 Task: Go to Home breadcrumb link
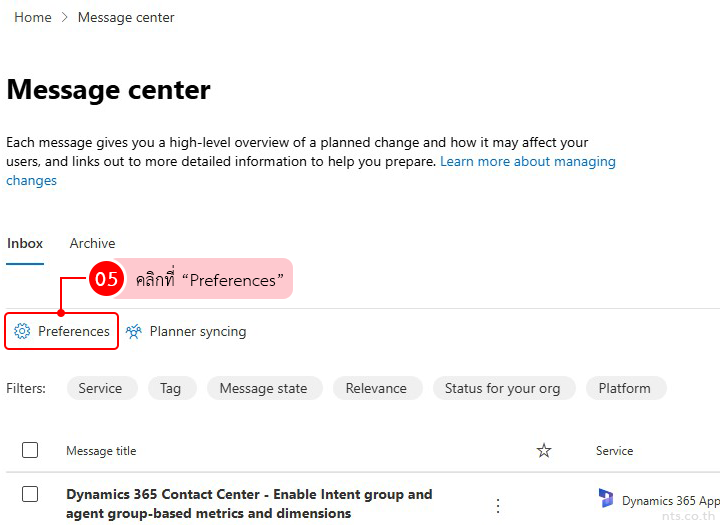33,17
